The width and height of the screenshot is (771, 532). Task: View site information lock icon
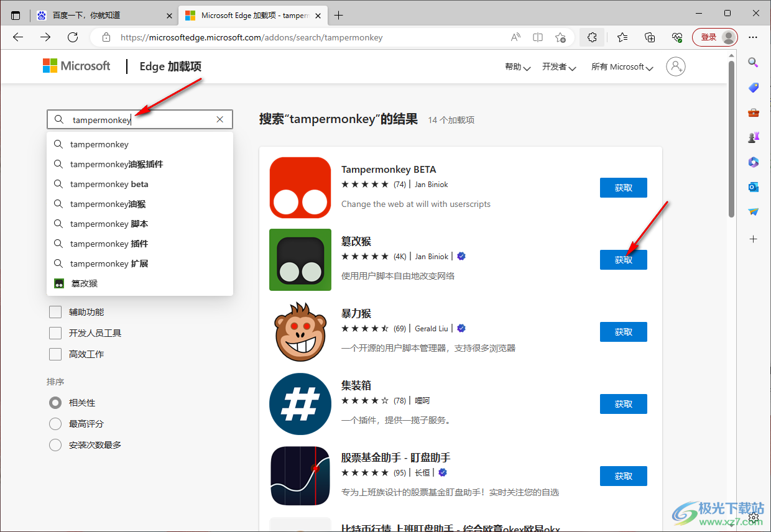point(106,37)
